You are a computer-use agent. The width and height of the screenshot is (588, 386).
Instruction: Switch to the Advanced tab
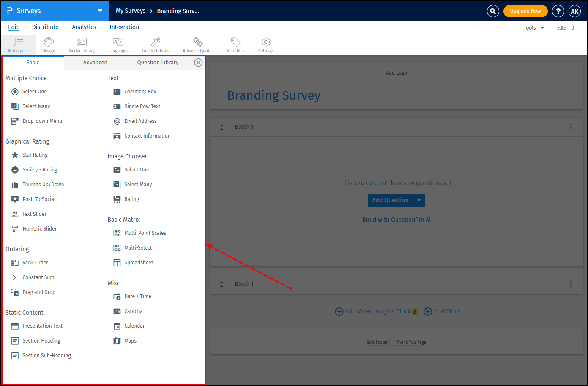click(95, 62)
